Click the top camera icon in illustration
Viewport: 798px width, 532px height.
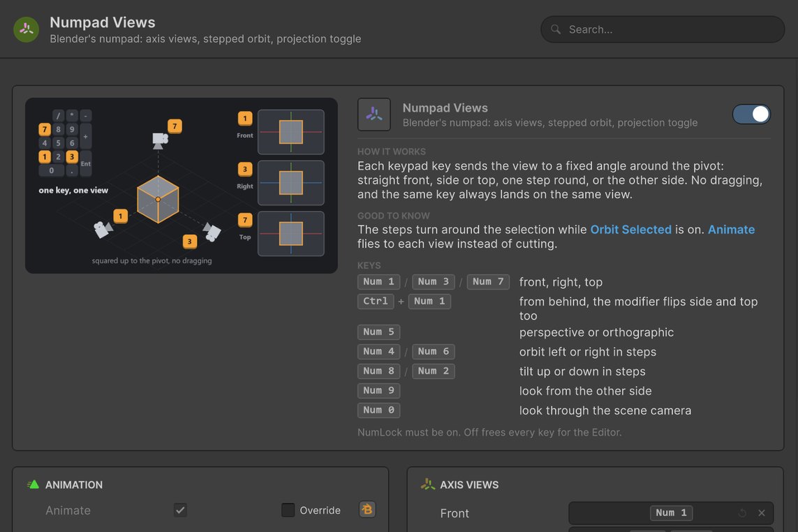pos(160,140)
